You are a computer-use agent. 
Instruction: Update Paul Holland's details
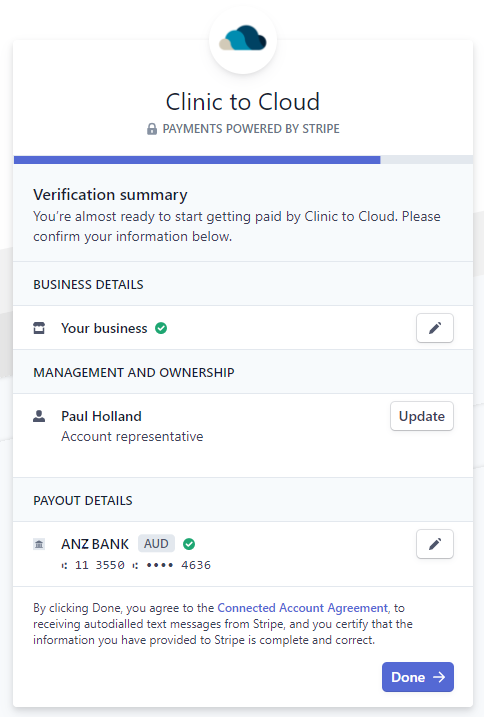pos(422,416)
